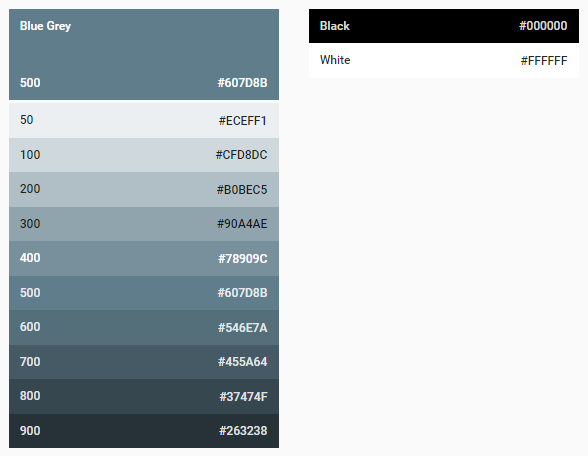Click the #000000 hex code

click(x=543, y=26)
